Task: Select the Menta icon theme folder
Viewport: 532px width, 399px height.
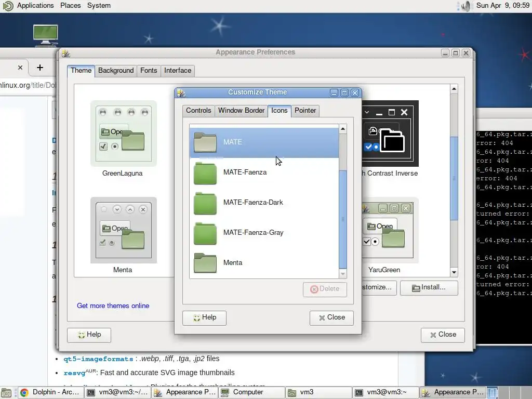Action: [x=205, y=262]
